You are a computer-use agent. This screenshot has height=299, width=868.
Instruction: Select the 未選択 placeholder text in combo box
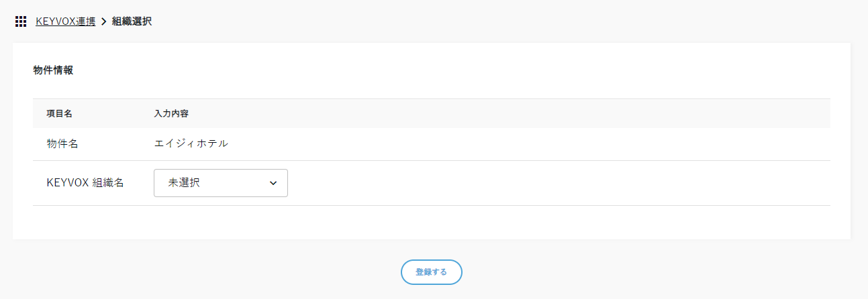(184, 183)
